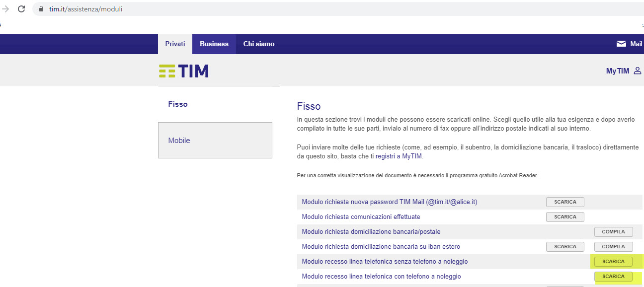This screenshot has height=287, width=644.
Task: Open the Chi siamo tab
Action: pyautogui.click(x=259, y=44)
